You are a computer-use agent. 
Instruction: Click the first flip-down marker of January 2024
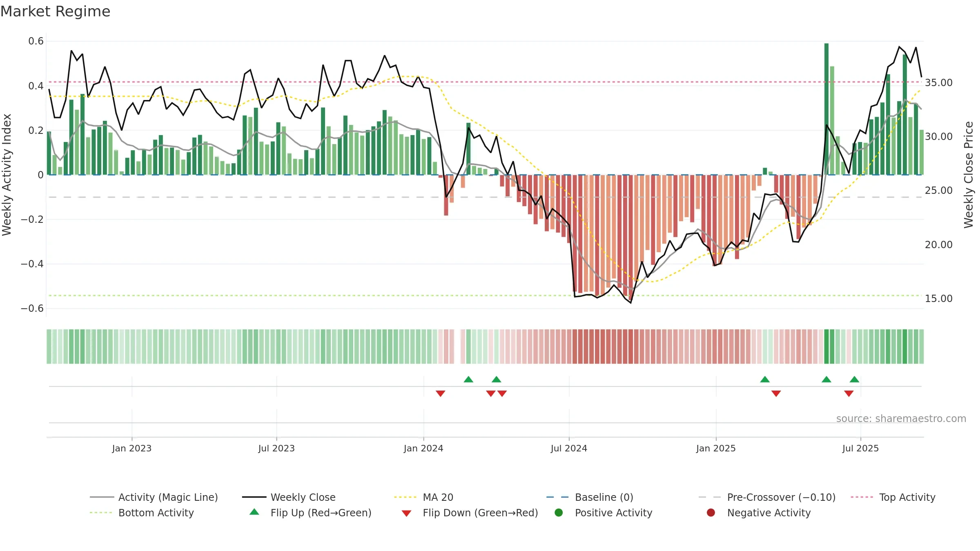(440, 393)
